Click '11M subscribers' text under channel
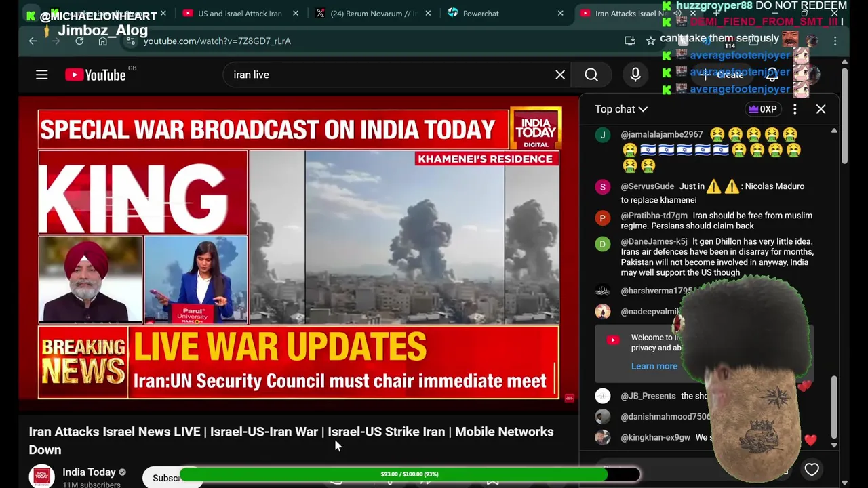Image resolution: width=868 pixels, height=488 pixels. (x=92, y=485)
